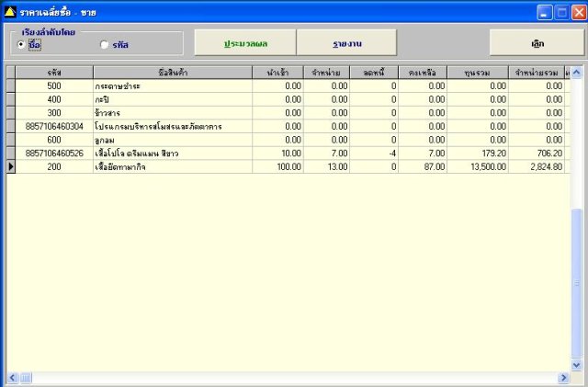Click the horizontal scrollbar thumb
The height and width of the screenshot is (387, 588).
(26, 377)
